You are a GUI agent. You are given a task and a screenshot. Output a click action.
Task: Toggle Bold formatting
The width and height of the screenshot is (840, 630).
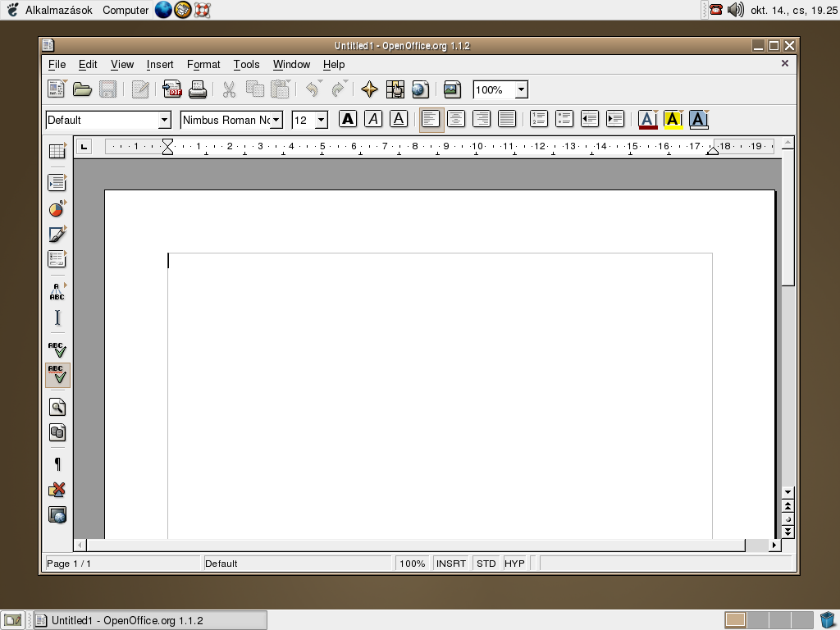point(348,119)
